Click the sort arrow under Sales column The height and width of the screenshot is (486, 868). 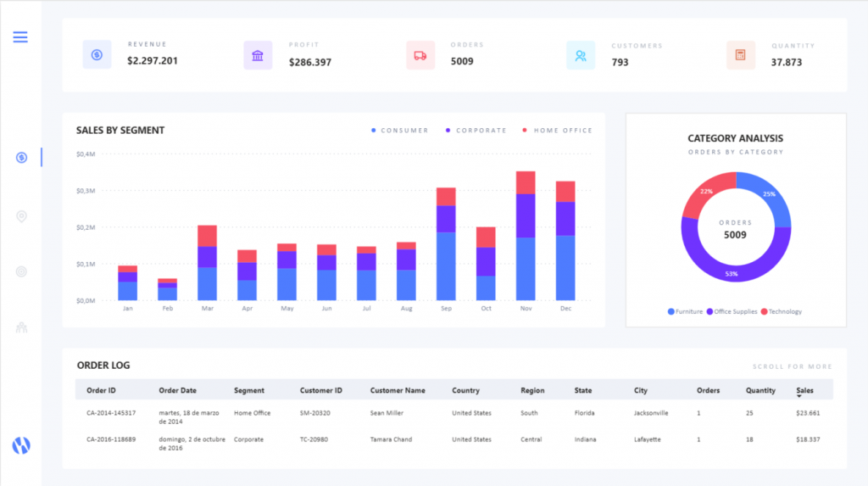coord(798,397)
